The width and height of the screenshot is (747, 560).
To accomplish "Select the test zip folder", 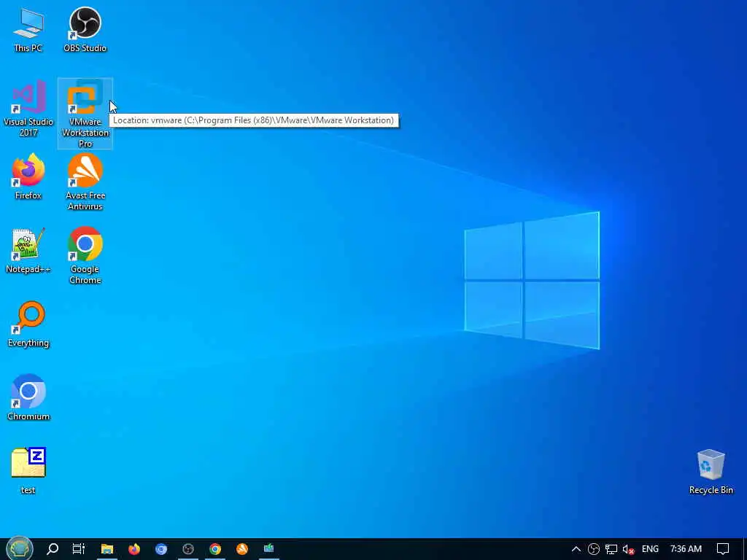I will pos(28,472).
